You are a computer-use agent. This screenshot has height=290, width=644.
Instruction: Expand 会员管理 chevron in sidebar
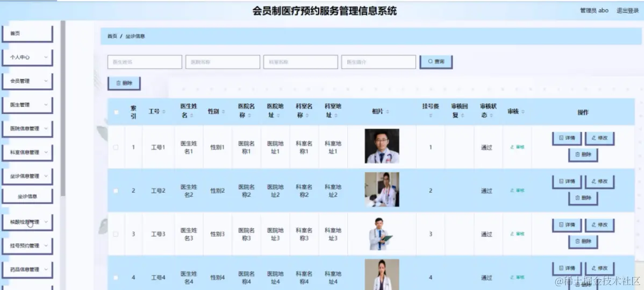tap(46, 81)
